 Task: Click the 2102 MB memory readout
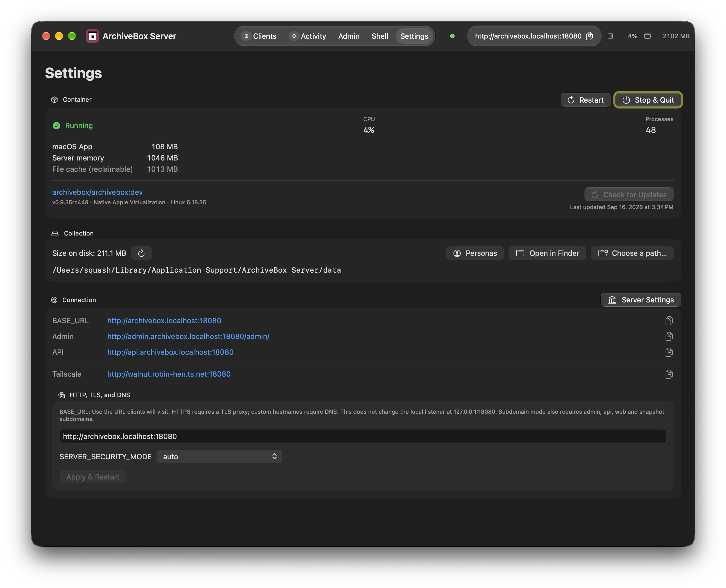click(x=676, y=36)
